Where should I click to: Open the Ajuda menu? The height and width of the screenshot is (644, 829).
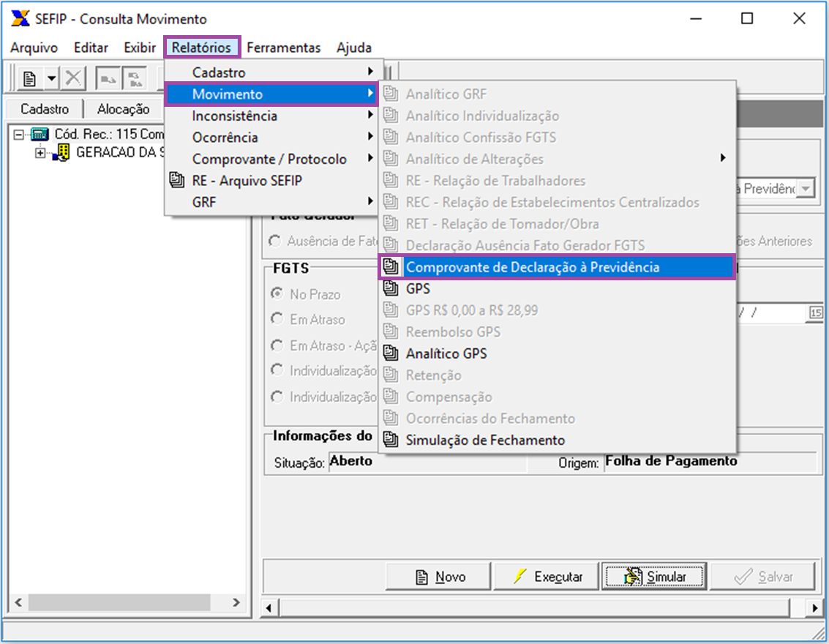tap(353, 48)
